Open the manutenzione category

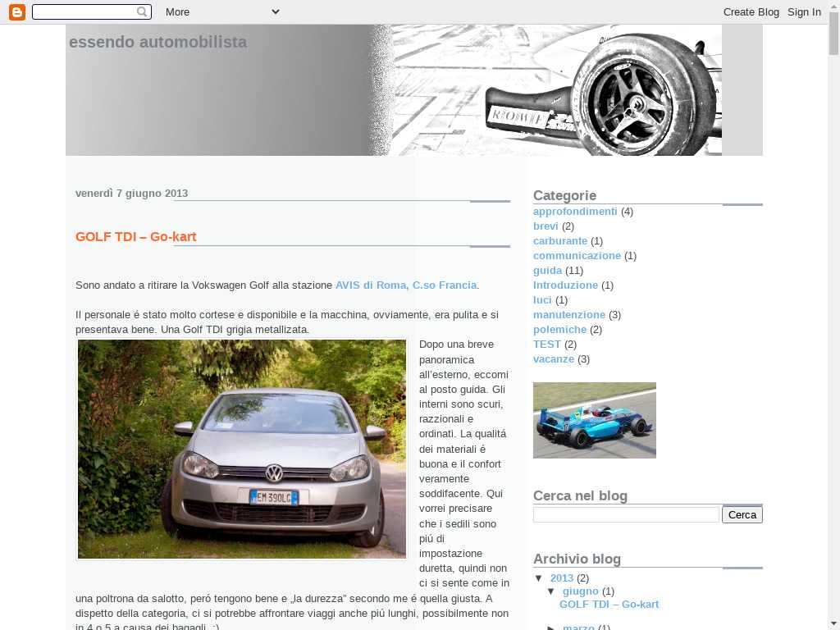569,315
